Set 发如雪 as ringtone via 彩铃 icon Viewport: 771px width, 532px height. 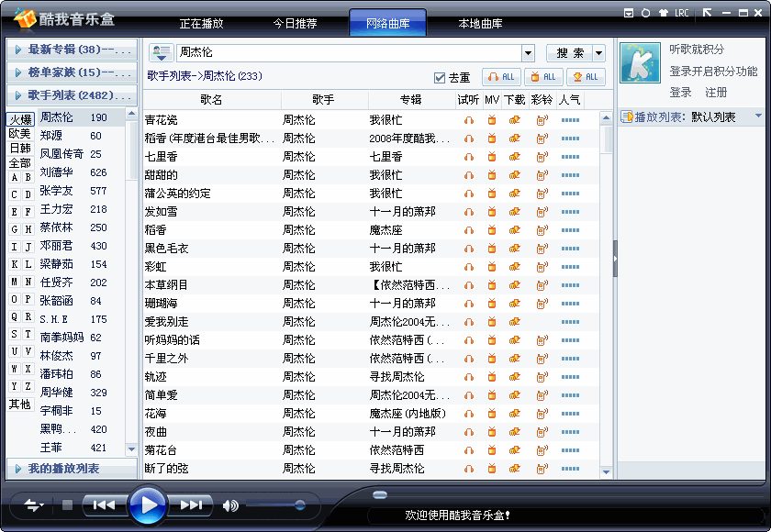click(x=542, y=212)
